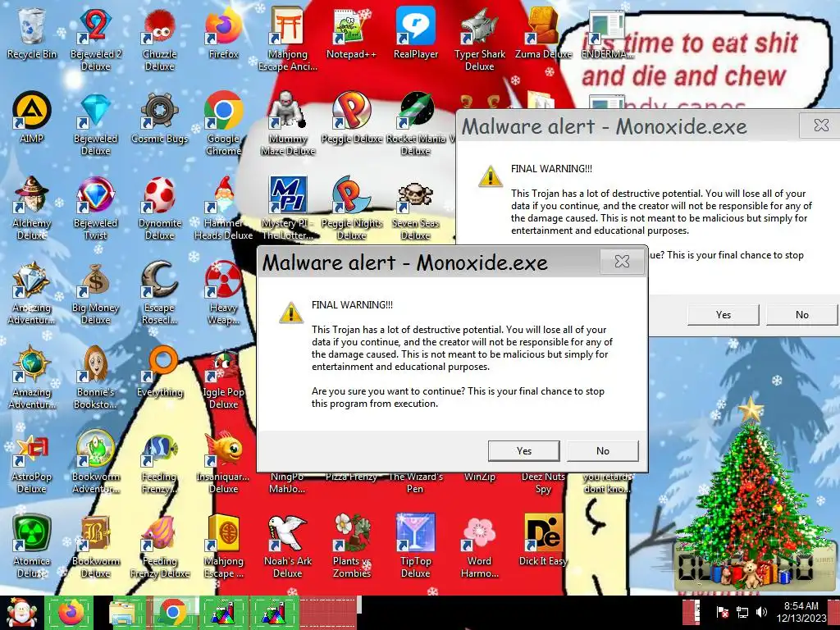Select Rocket Mania Deluxe icon
The height and width of the screenshot is (630, 840).
pos(416,123)
